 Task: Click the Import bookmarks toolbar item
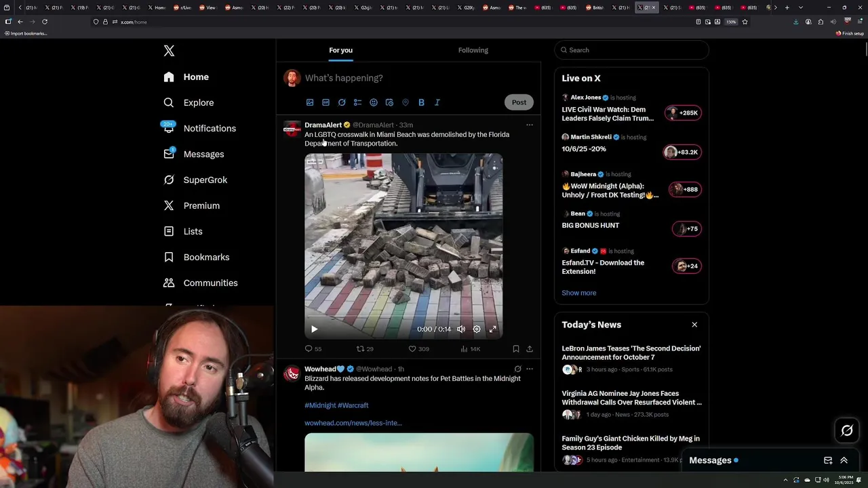pyautogui.click(x=26, y=33)
